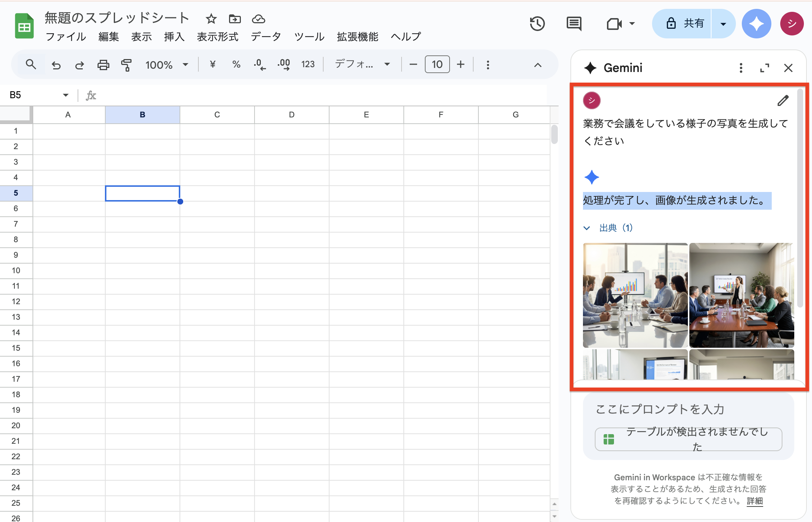Click decrease decimal places icon
Image resolution: width=812 pixels, height=522 pixels.
[x=260, y=65]
